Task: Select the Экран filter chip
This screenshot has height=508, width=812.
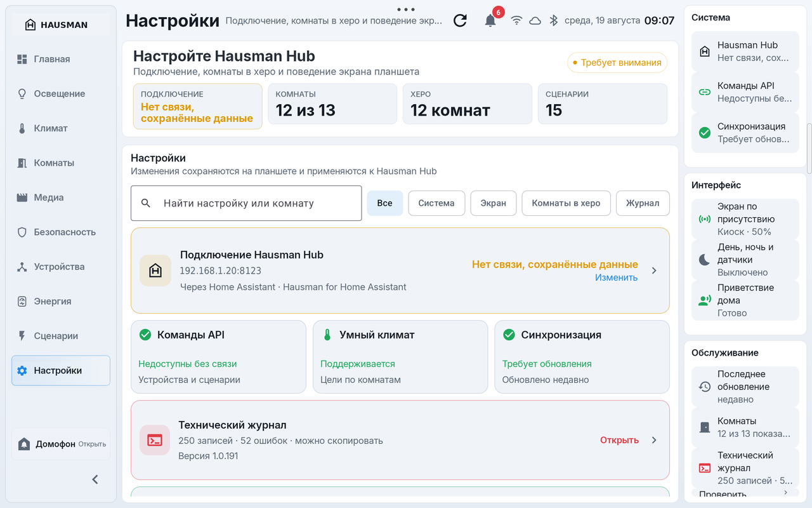Action: pos(494,203)
